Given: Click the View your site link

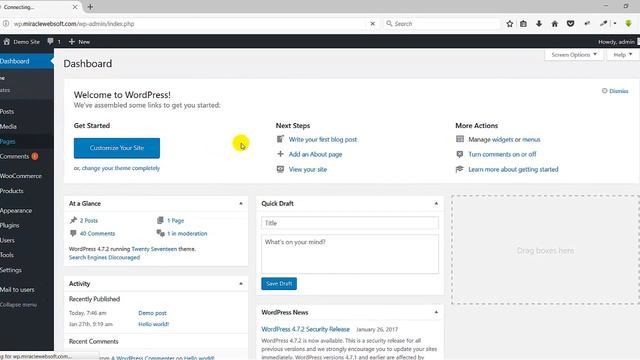Looking at the screenshot, I should click(308, 169).
